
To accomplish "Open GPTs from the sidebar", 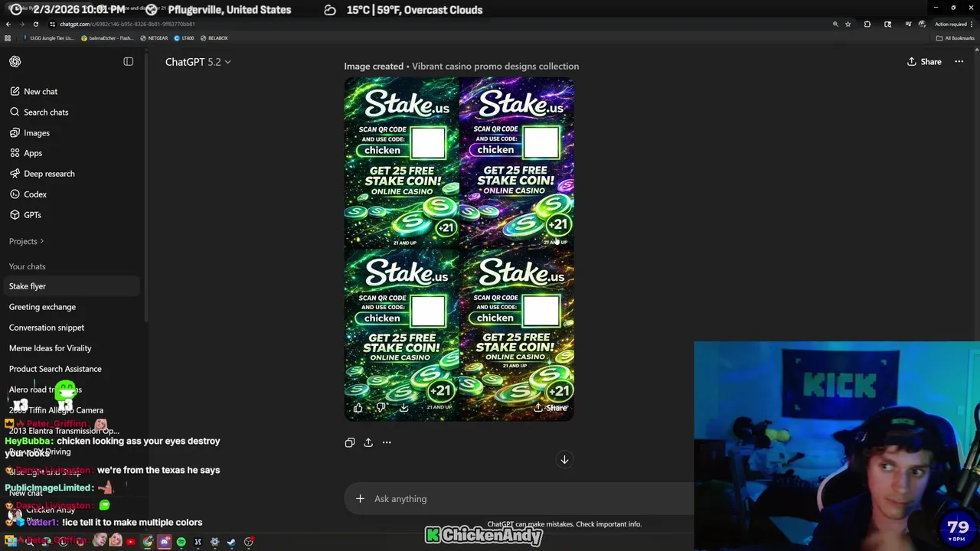I will pyautogui.click(x=25, y=215).
